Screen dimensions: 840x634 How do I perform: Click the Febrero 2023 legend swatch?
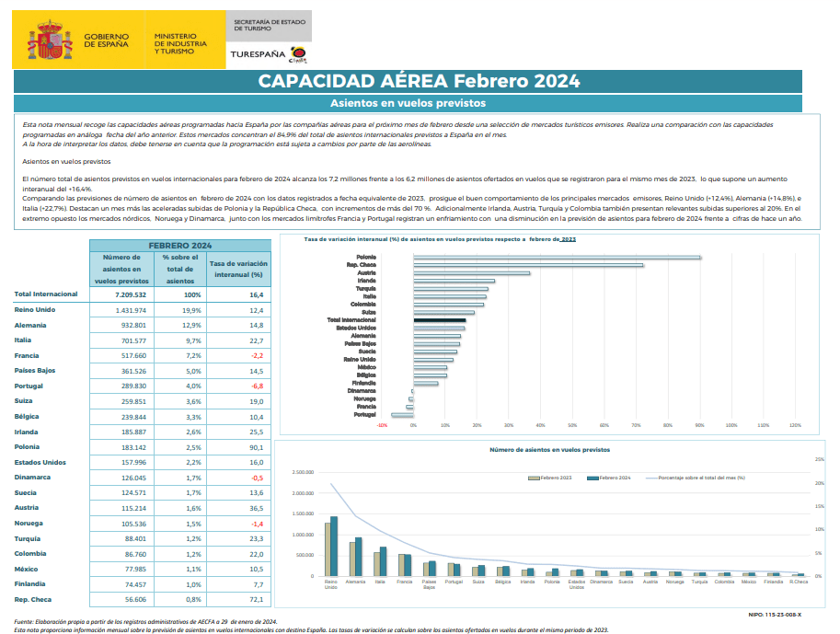531,478
